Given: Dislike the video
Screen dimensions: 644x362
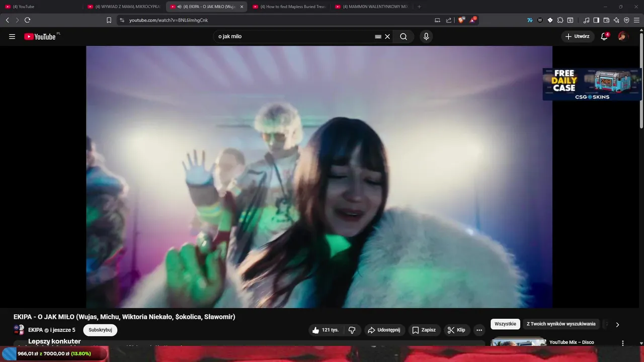Looking at the screenshot, I should [352, 330].
